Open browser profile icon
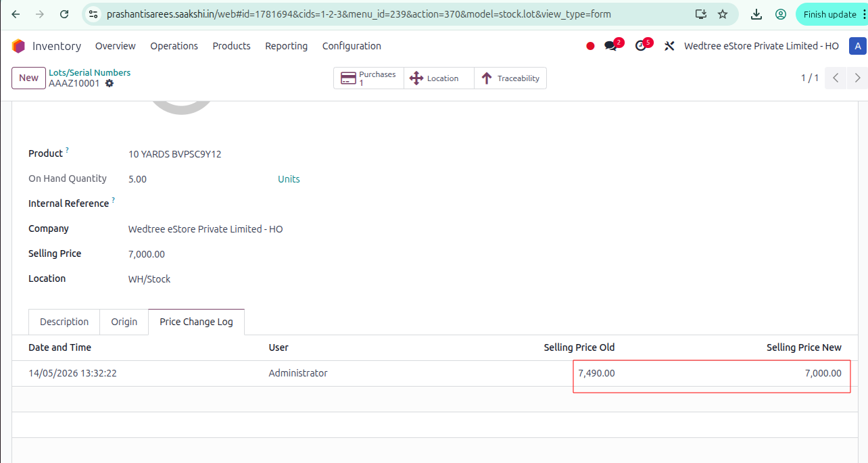 click(x=781, y=14)
